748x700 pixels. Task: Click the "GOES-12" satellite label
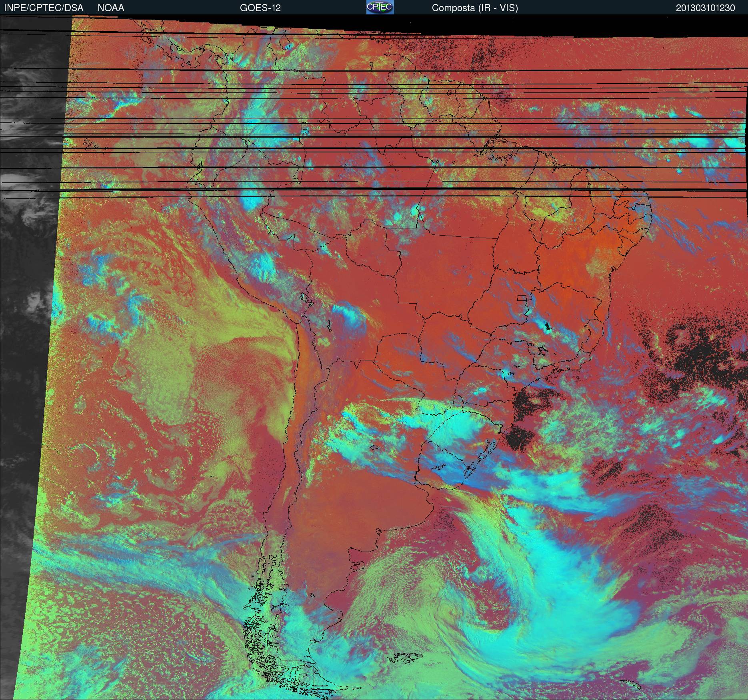coord(260,8)
